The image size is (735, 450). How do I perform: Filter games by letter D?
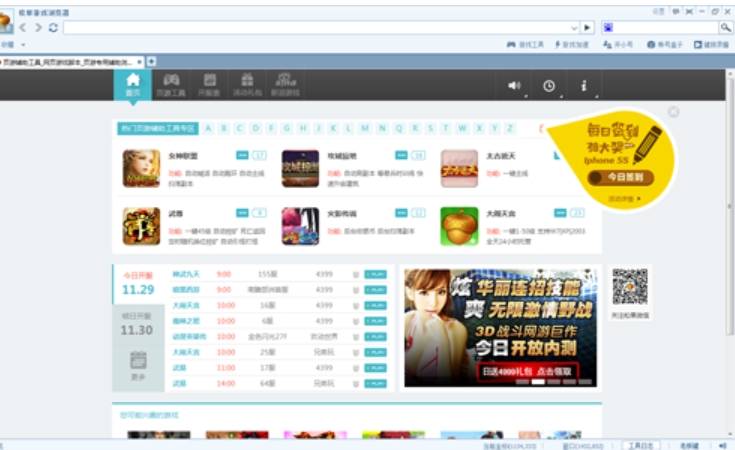click(x=255, y=128)
